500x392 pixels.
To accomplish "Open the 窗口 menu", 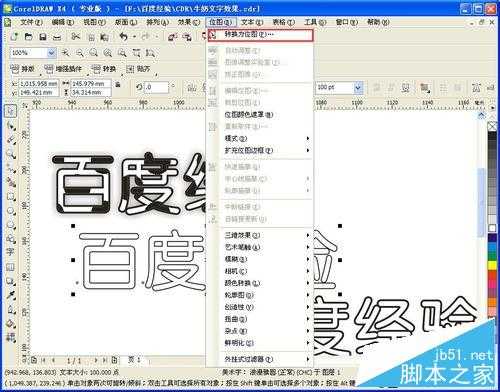I will click(346, 22).
